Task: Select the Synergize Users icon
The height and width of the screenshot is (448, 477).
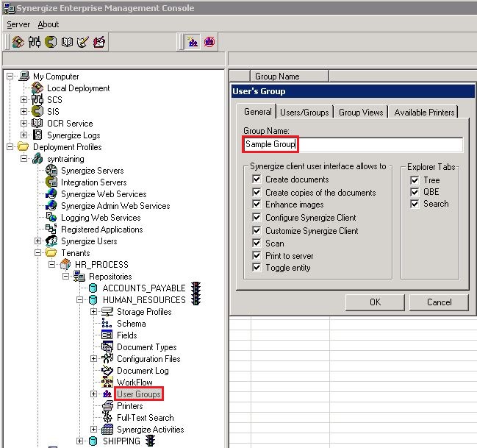Action: [51, 241]
